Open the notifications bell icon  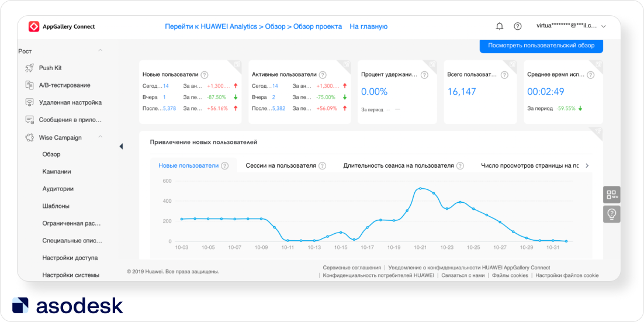[499, 26]
